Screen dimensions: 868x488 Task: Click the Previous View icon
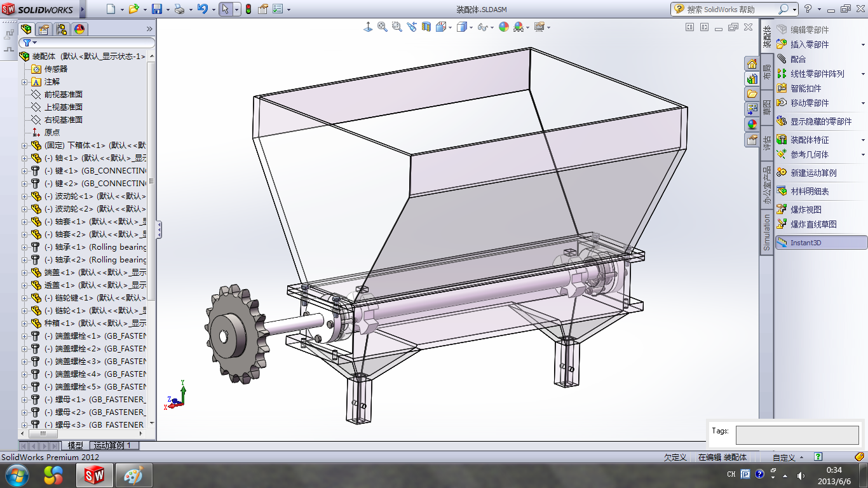coord(412,27)
